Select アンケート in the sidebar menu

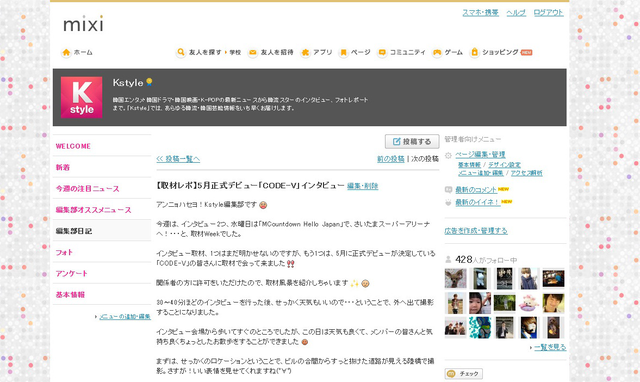(x=102, y=273)
